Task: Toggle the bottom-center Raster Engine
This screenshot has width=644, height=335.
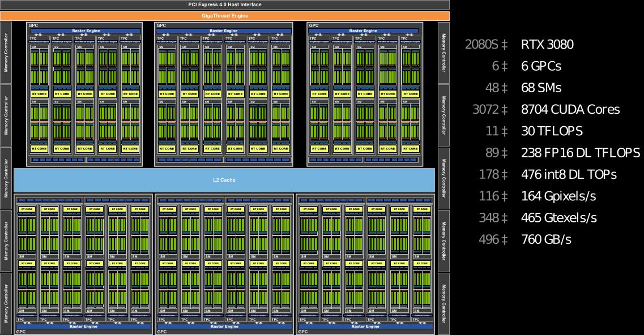Action: tap(224, 327)
